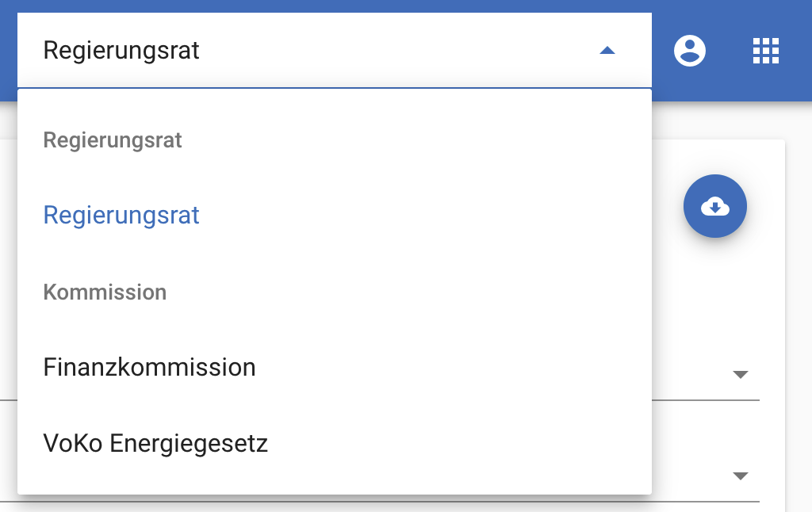Screen dimensions: 812x512
Task: Choose Finanzkommission from the list
Action: (x=149, y=368)
